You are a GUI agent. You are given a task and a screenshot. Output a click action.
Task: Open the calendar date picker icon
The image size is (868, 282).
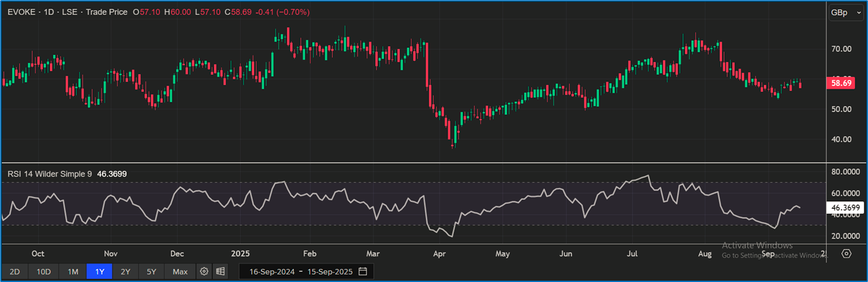[363, 271]
